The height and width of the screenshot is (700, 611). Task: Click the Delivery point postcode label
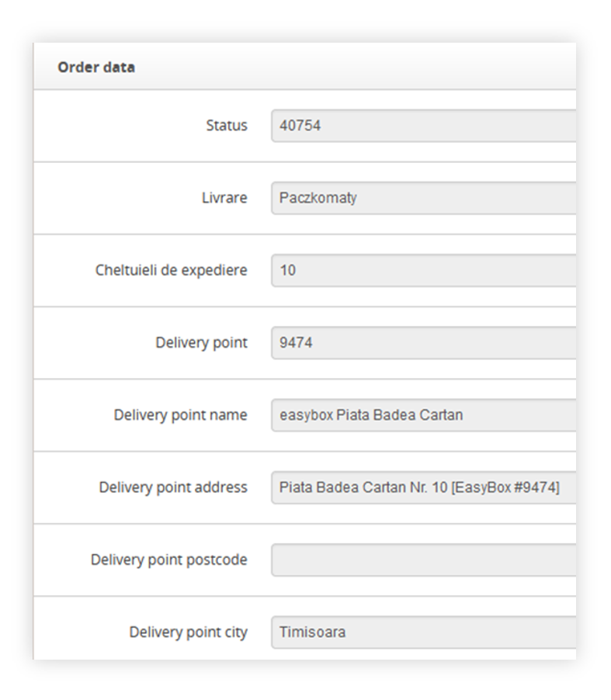click(x=168, y=560)
